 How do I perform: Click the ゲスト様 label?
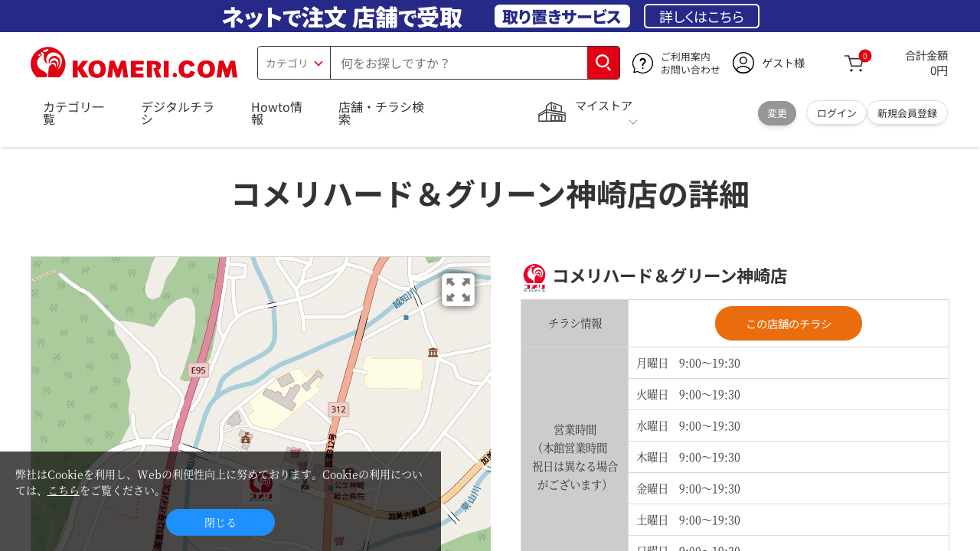(783, 64)
